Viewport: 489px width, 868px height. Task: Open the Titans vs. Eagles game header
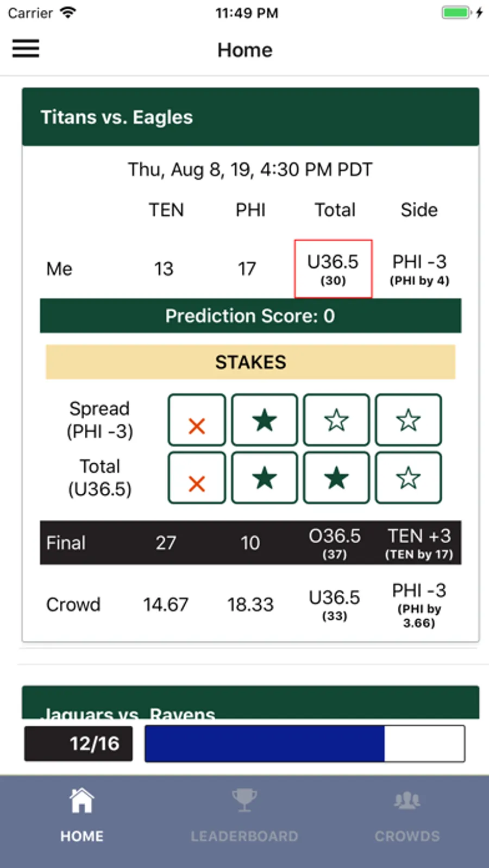pos(250,117)
